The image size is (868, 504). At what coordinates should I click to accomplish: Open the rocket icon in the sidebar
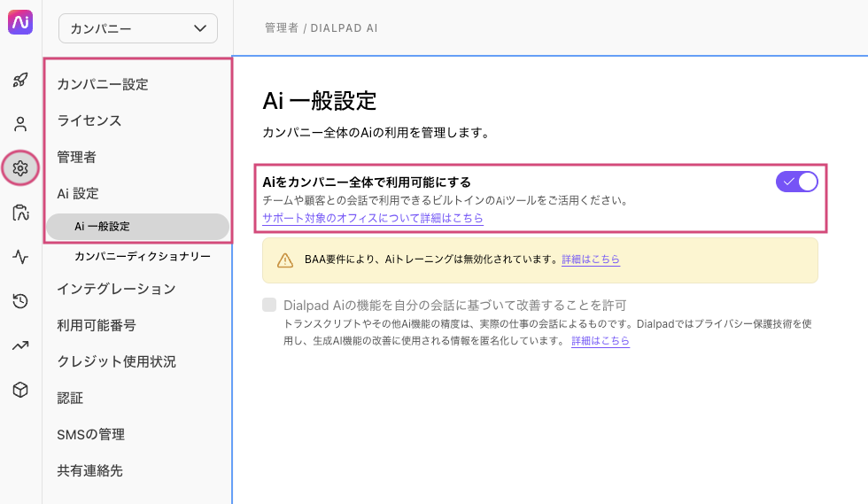click(x=20, y=80)
